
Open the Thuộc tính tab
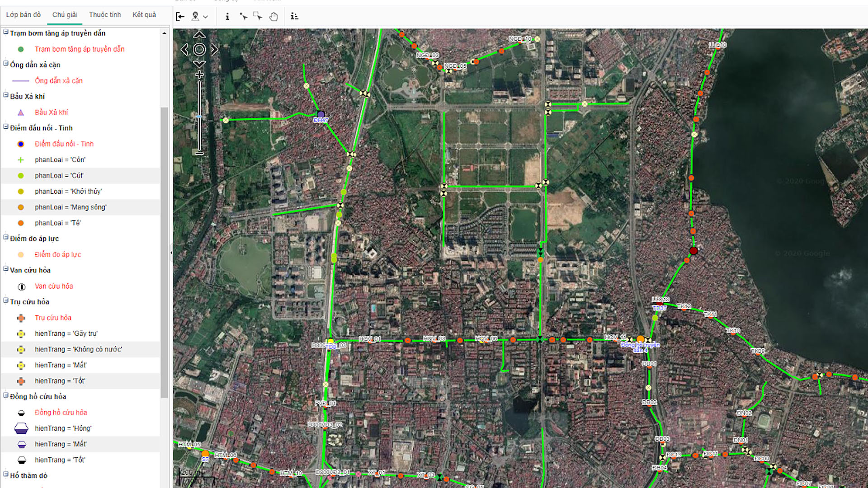(105, 15)
